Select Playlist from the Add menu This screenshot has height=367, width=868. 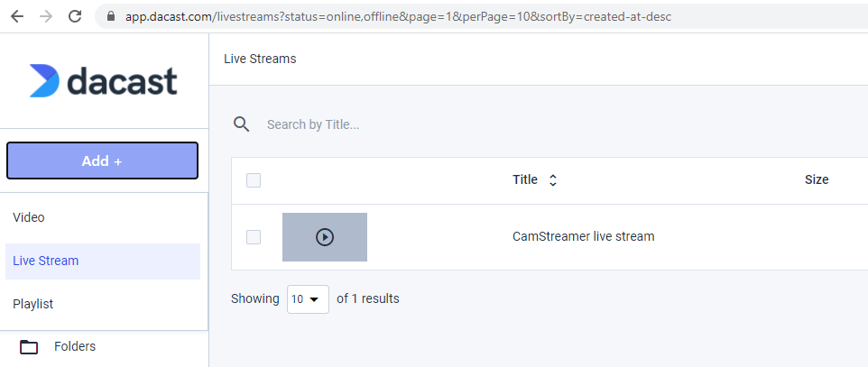click(x=33, y=304)
